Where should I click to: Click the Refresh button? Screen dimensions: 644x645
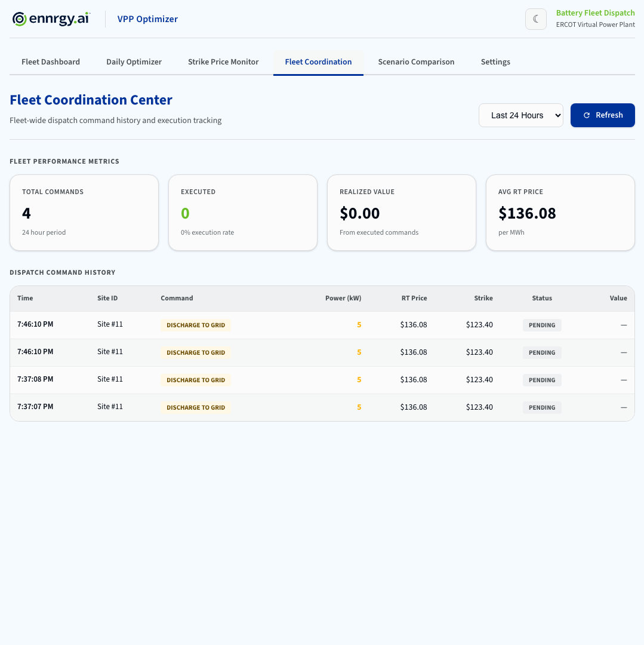pos(602,115)
